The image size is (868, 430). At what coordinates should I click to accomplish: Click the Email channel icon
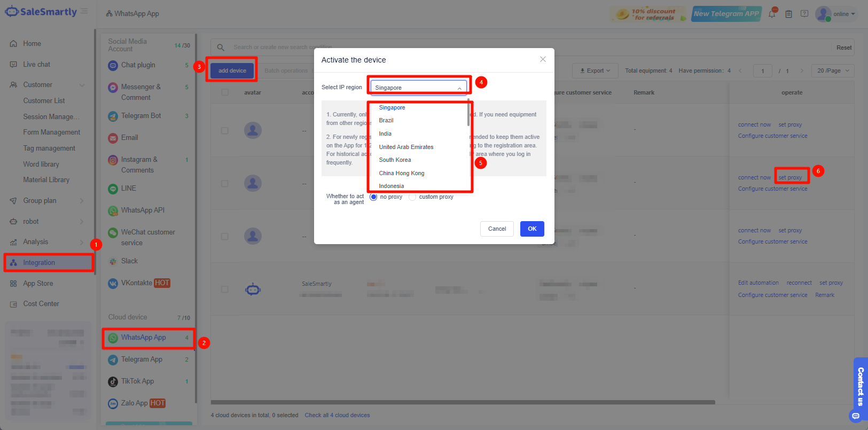(113, 138)
